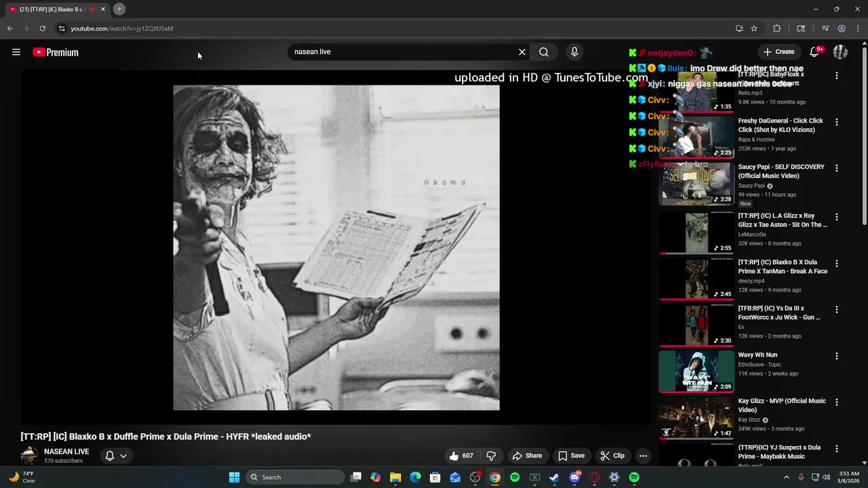Open subscription notification bell dropdown
868x488 pixels.
click(116, 455)
